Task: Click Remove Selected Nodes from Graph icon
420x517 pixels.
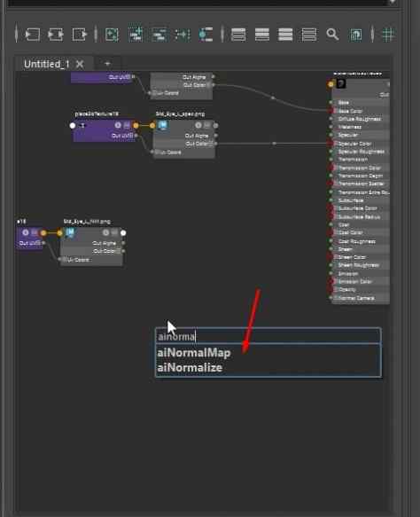Action: click(159, 35)
